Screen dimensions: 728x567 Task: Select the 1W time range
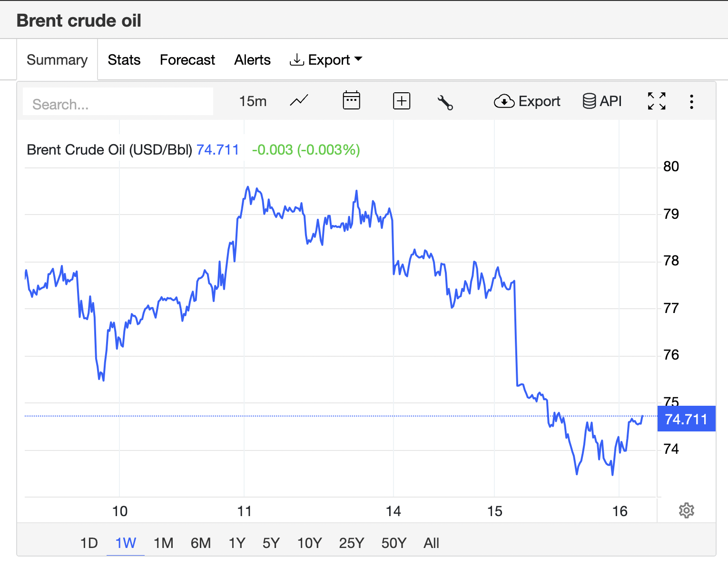coord(126,543)
